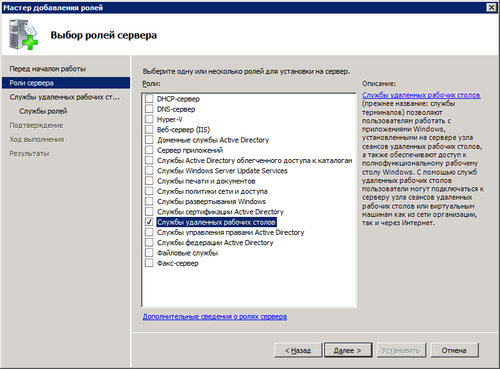Tick the DNS-сервер checkbox
The height and width of the screenshot is (369, 500).
tap(149, 109)
